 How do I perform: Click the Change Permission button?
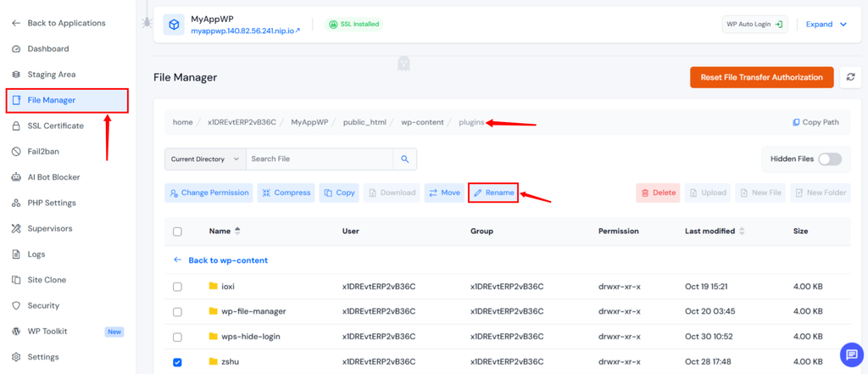(x=209, y=193)
